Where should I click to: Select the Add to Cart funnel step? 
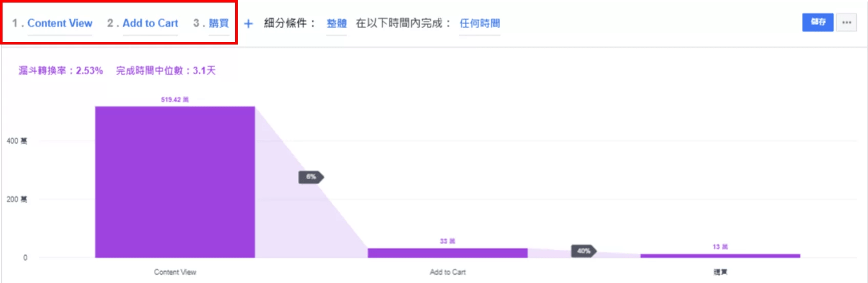coord(150,23)
